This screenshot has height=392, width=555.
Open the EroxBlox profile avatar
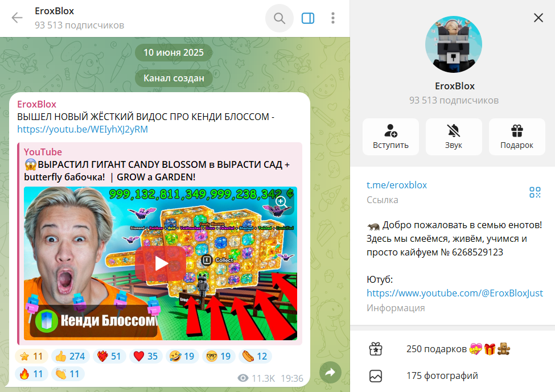tap(454, 44)
